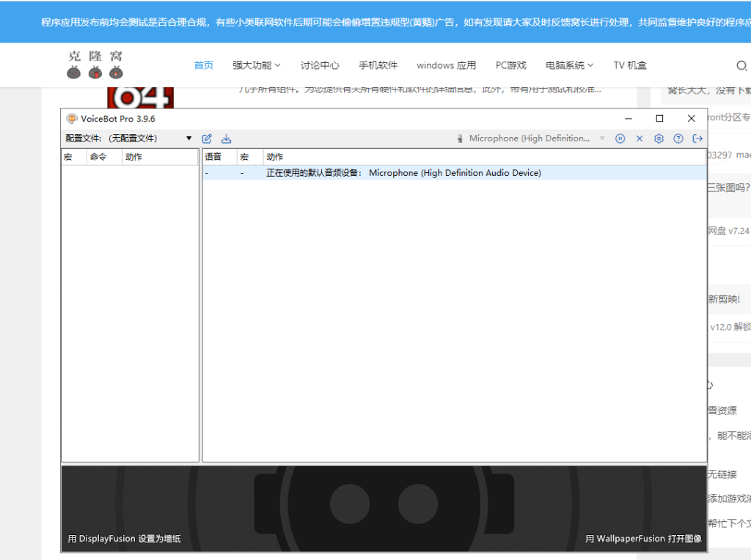Screen dimensions: 751x560
Task: Click the edit profile pencil icon
Action: pyautogui.click(x=207, y=139)
